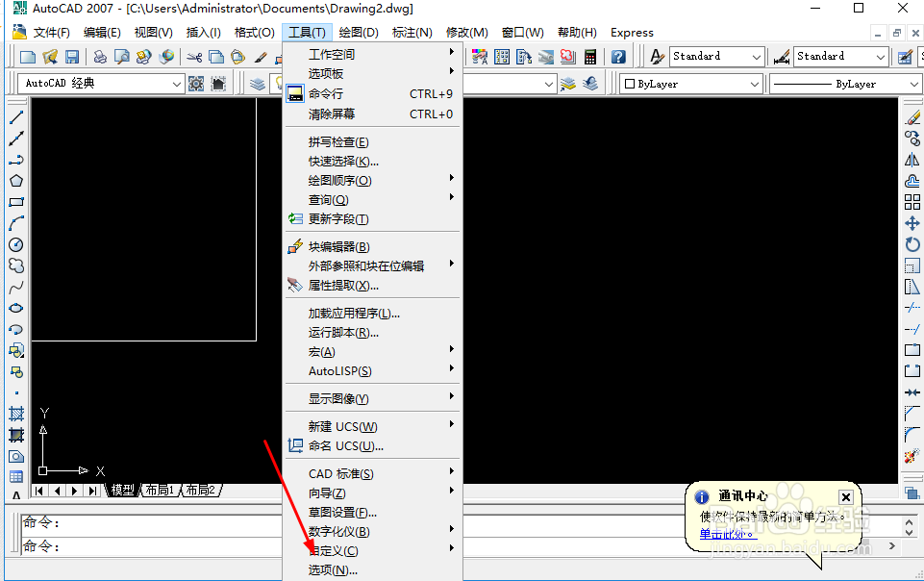The image size is (924, 581).
Task: Save drawing using the floppy disk icon
Action: [72, 57]
